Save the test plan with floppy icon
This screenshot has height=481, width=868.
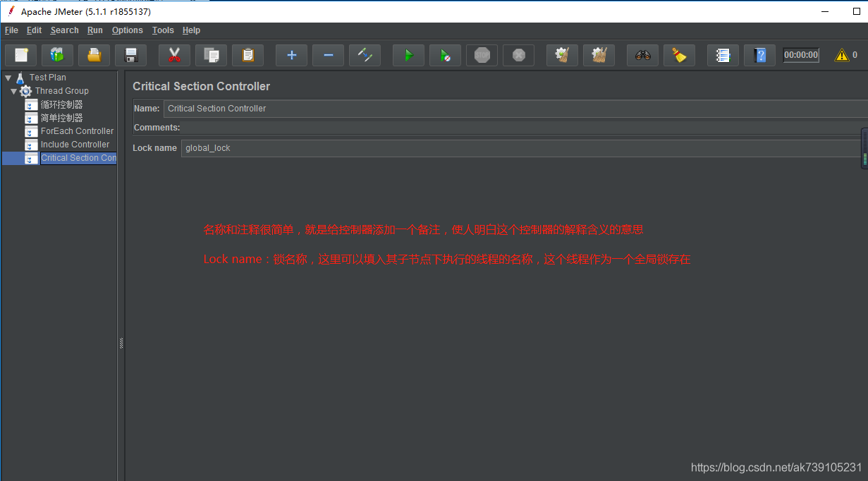click(x=131, y=55)
